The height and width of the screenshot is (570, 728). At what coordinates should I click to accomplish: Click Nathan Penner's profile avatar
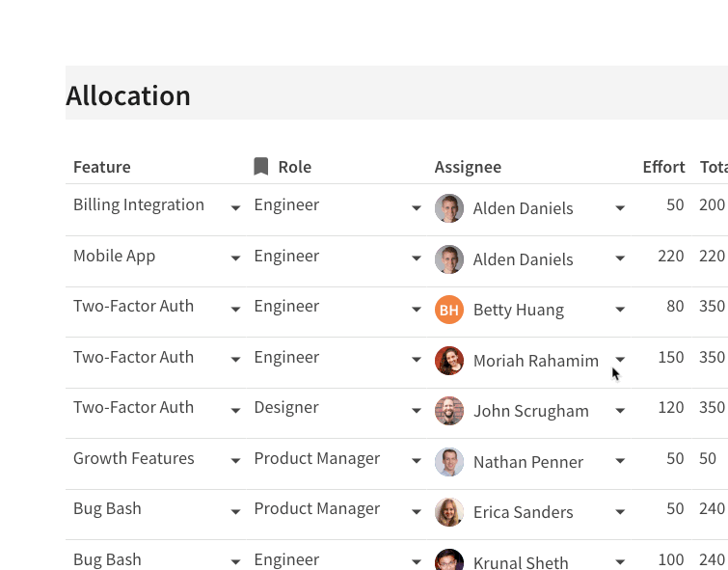tap(449, 462)
